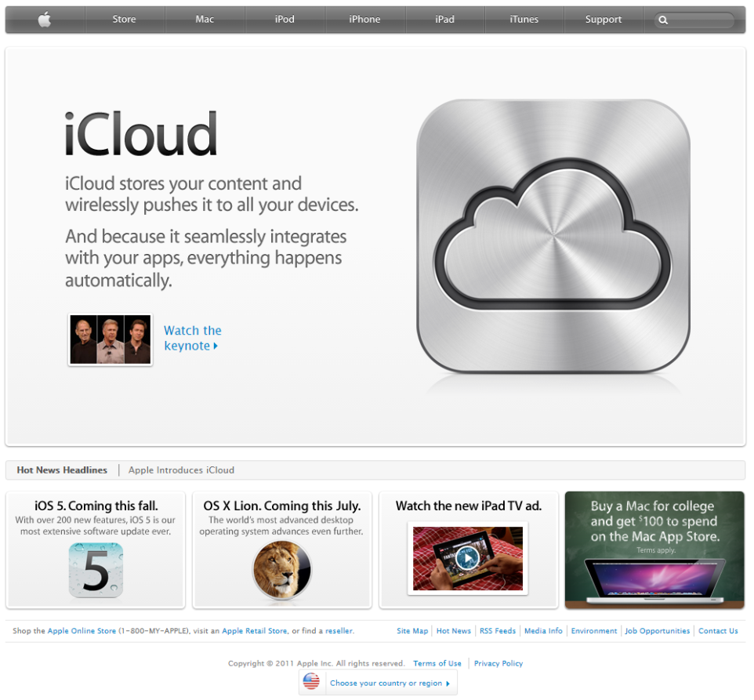Click Watch the new iPad TV ad heading
754x700 pixels.
[469, 506]
